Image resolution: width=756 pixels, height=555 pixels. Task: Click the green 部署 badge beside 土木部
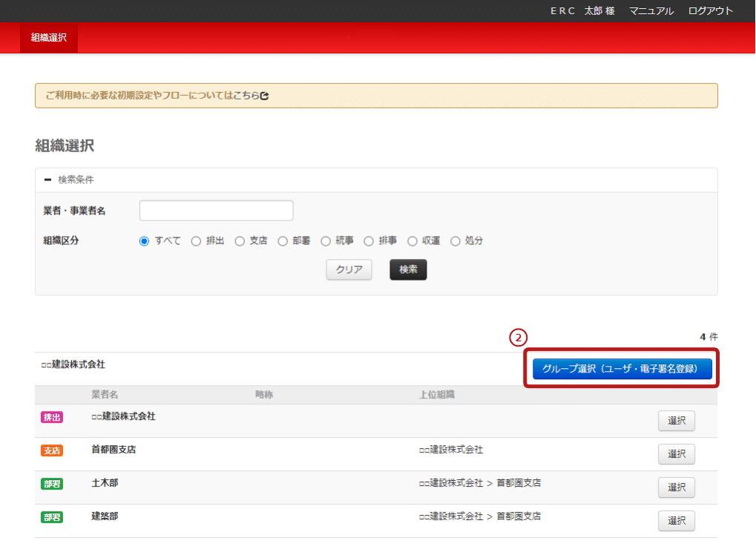[52, 484]
